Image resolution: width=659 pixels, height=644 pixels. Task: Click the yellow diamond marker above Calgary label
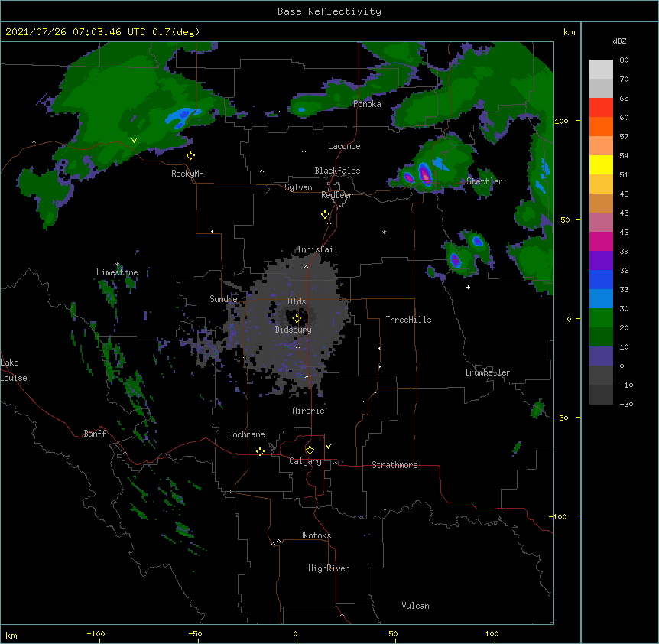point(310,450)
